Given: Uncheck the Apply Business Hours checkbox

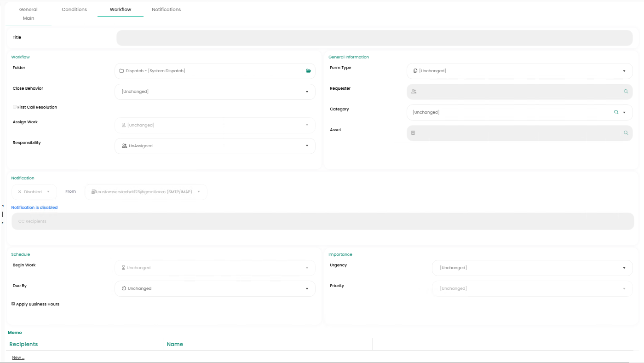Looking at the screenshot, I should pyautogui.click(x=13, y=304).
